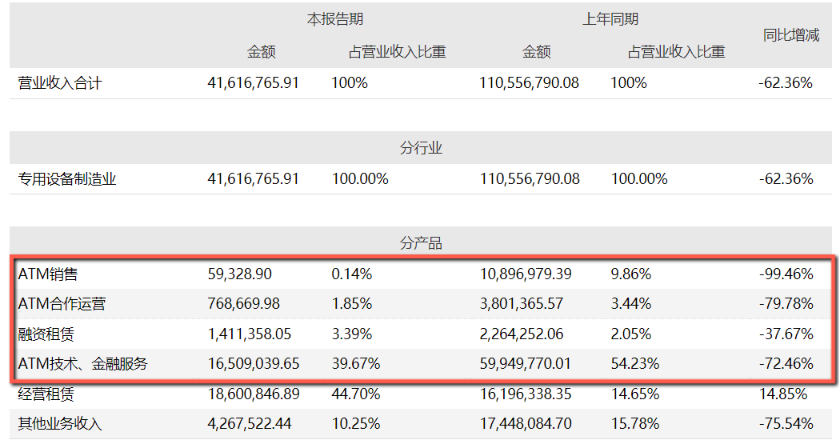This screenshot has height=441, width=839.
Task: Select the 18,600,846.89 amount cell
Action: [253, 394]
